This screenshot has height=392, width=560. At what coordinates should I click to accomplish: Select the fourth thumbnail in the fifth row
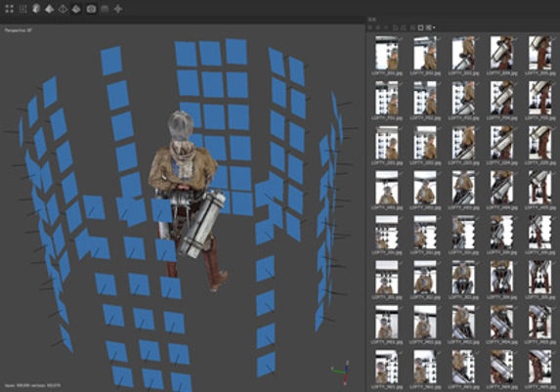coord(501,233)
